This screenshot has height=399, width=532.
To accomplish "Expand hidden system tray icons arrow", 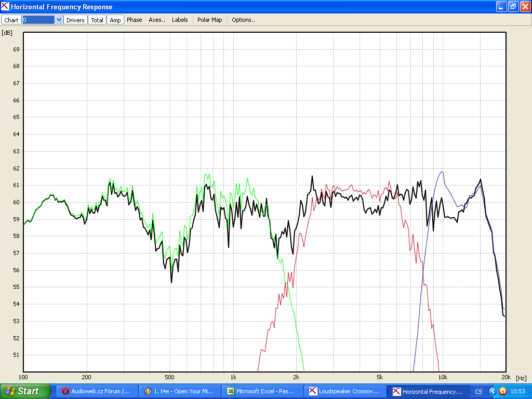I will pyautogui.click(x=493, y=391).
